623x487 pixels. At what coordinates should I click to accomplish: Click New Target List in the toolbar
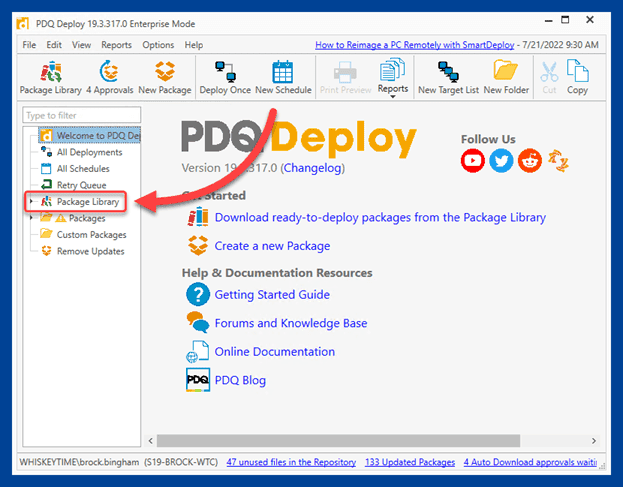[448, 78]
